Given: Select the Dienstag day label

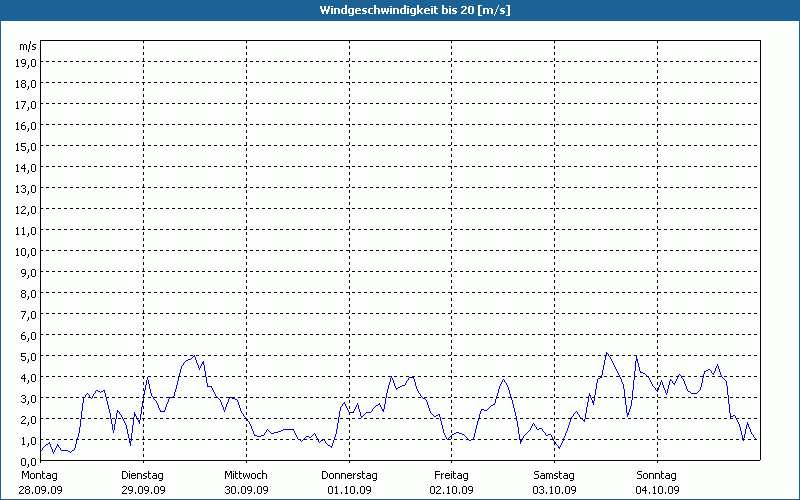Looking at the screenshot, I should pos(142,476).
